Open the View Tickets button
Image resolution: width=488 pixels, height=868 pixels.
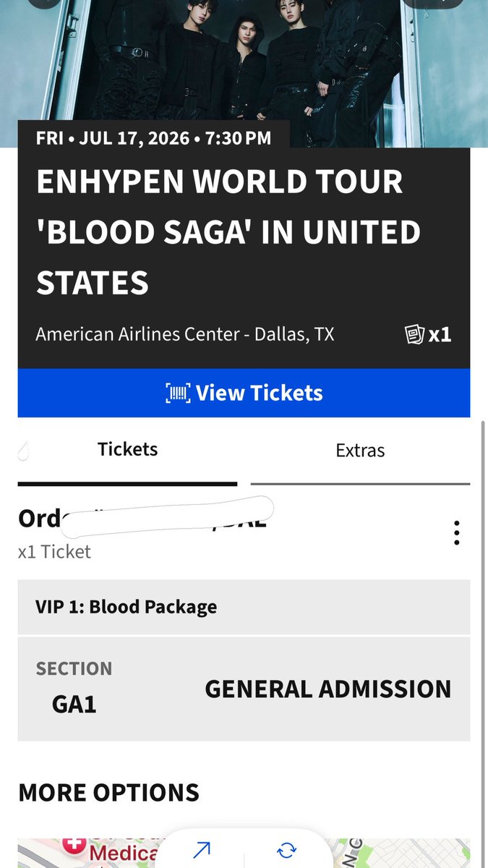tap(244, 393)
